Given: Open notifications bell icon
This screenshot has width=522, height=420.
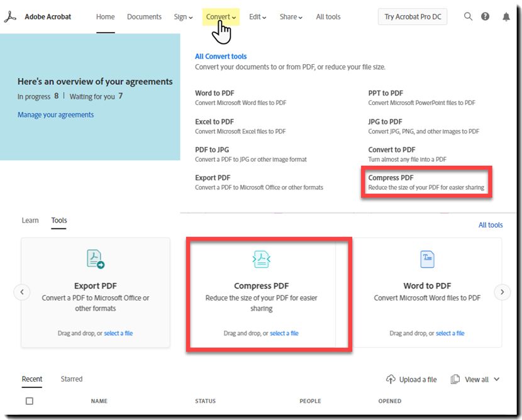Looking at the screenshot, I should point(506,16).
